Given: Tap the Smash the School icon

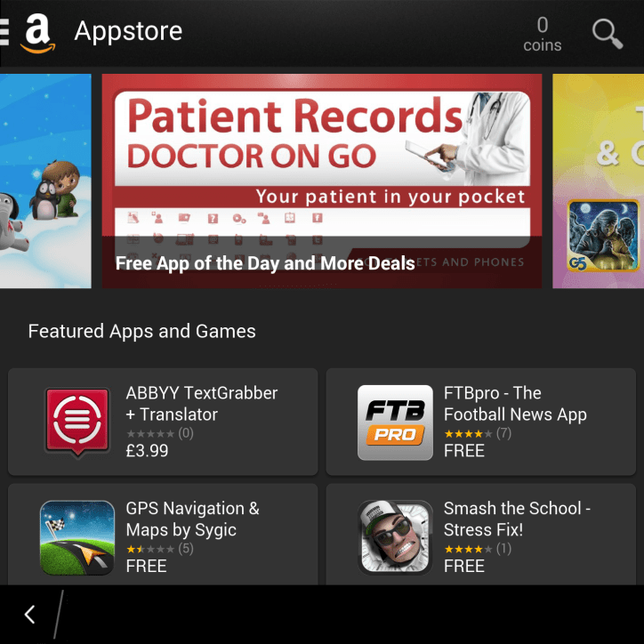Looking at the screenshot, I should coord(395,537).
